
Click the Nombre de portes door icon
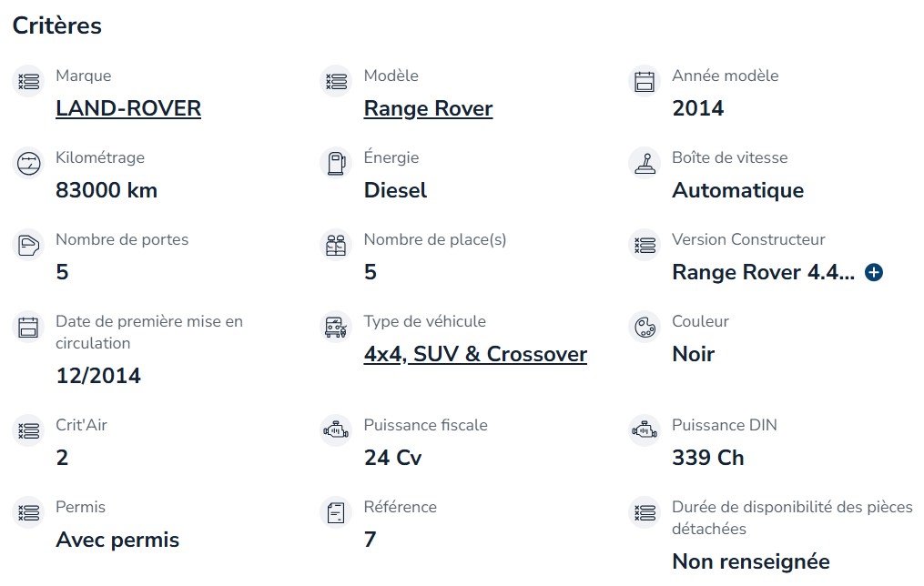(x=28, y=245)
